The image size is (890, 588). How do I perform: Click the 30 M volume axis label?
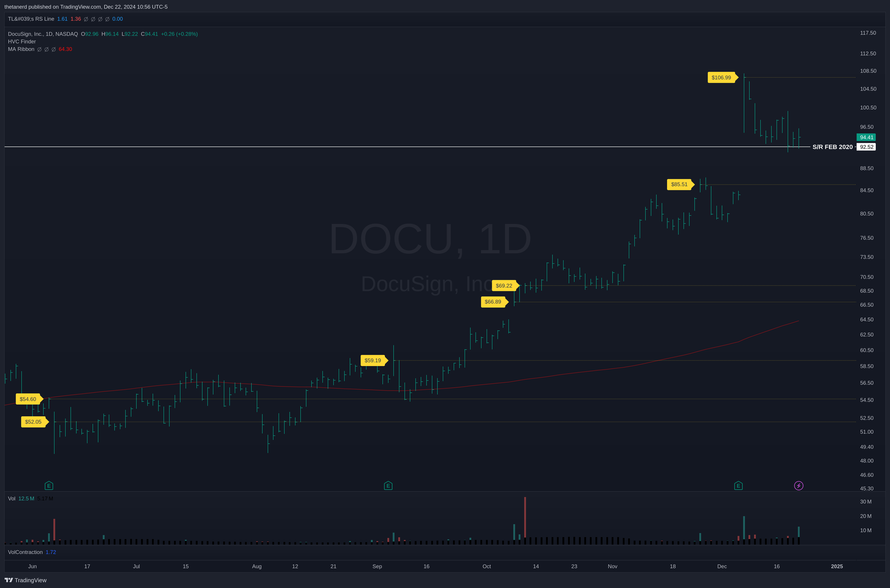(866, 502)
